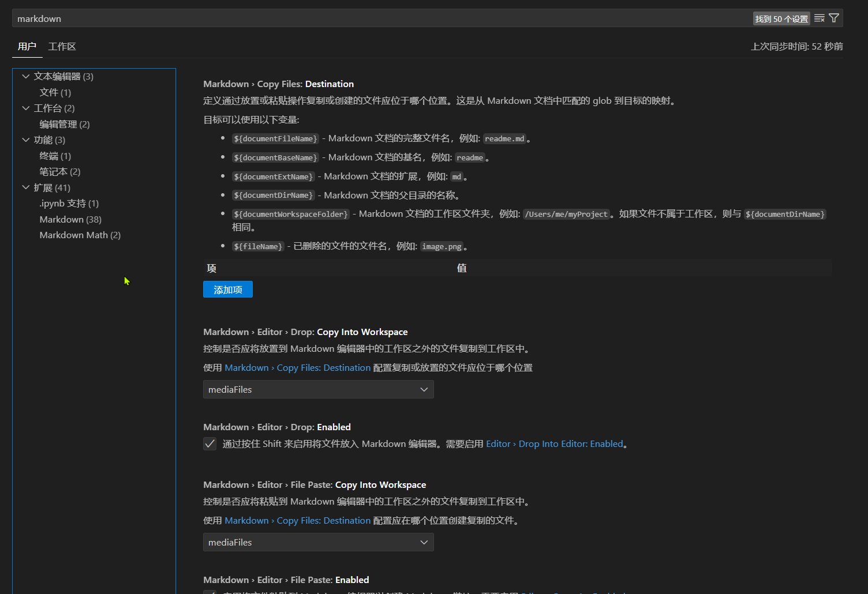This screenshot has width=868, height=594.
Task: Select 笔记本 (2) in settings tree
Action: pos(60,171)
